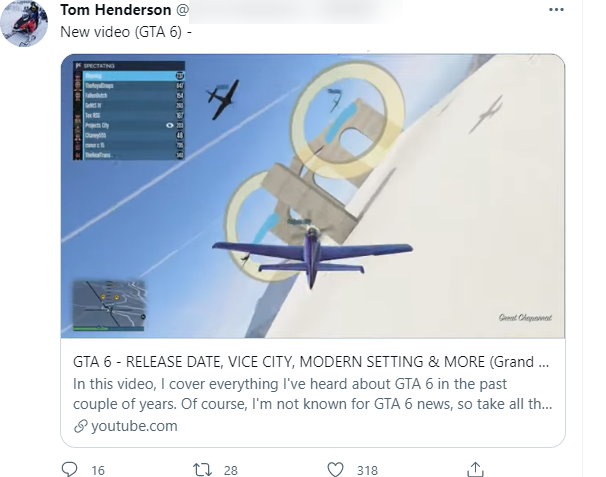Click the reply speech bubble icon
The height and width of the screenshot is (477, 606).
tap(70, 469)
